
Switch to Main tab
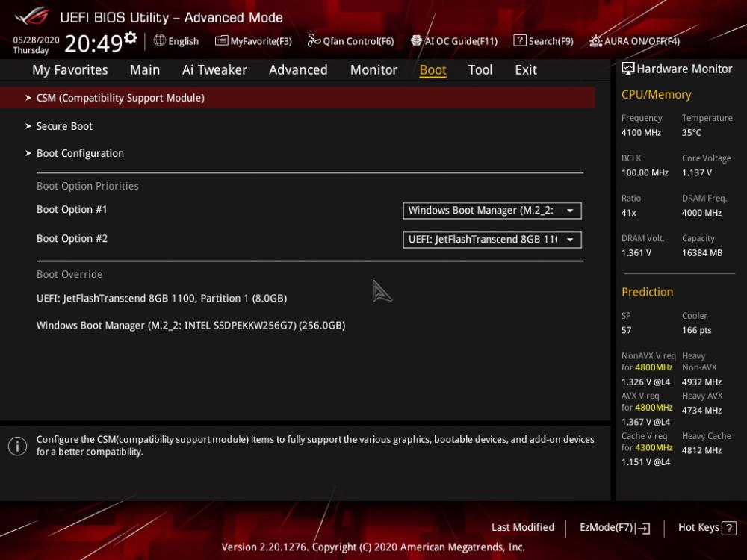(x=145, y=70)
